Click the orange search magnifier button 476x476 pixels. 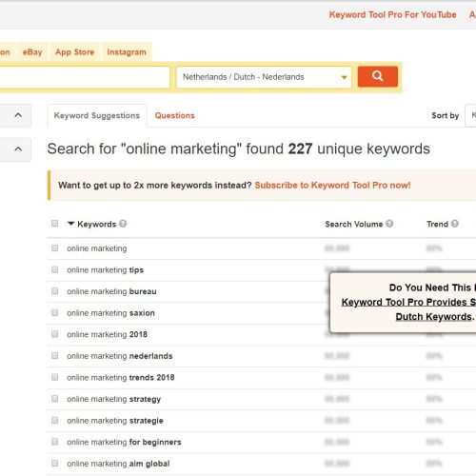tap(378, 76)
